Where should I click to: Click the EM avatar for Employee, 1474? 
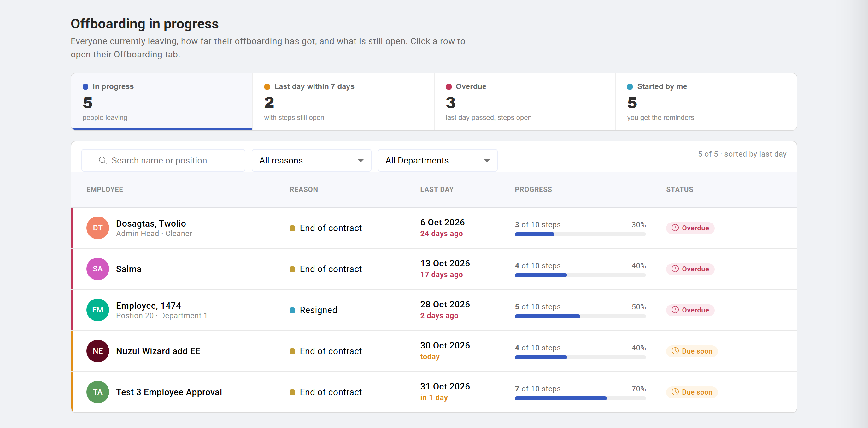(x=98, y=310)
